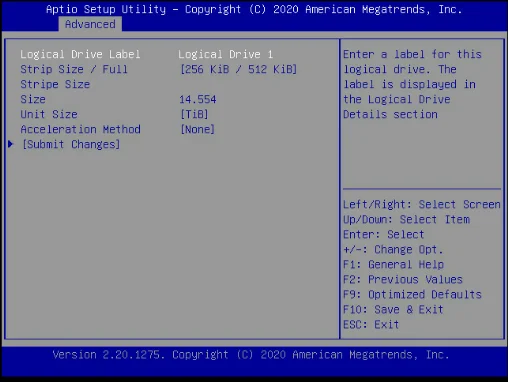Click the 'F2: Previous Values' hint
The width and height of the screenshot is (508, 382).
403,279
